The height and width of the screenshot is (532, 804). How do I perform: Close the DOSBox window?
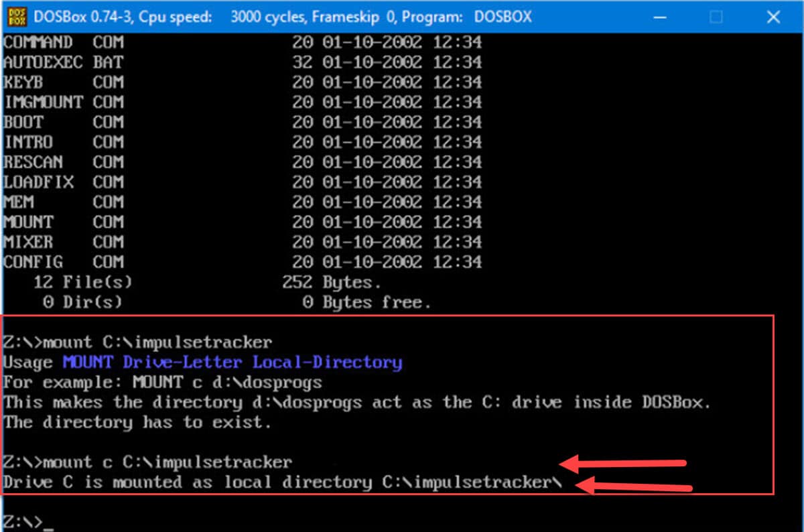[773, 17]
